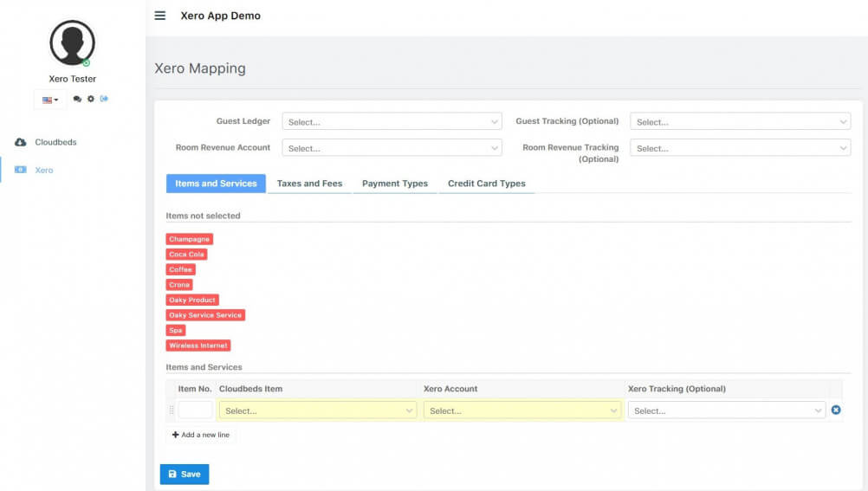The width and height of the screenshot is (868, 491).
Task: Expand the Guest Tracking (Optional) dropdown
Action: pyautogui.click(x=740, y=122)
